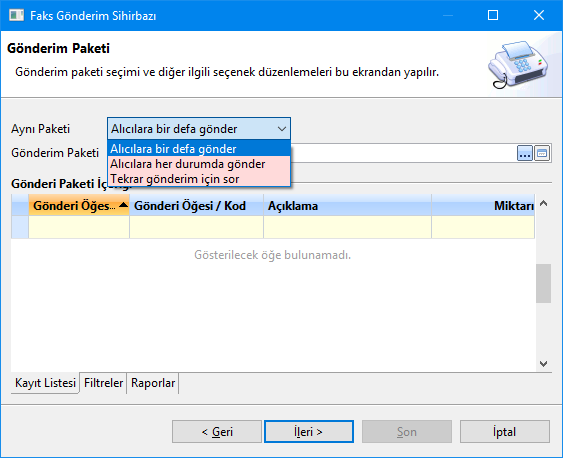
Task: Click the sort arrow on Gönderi Öğes column
Action: pyautogui.click(x=123, y=205)
